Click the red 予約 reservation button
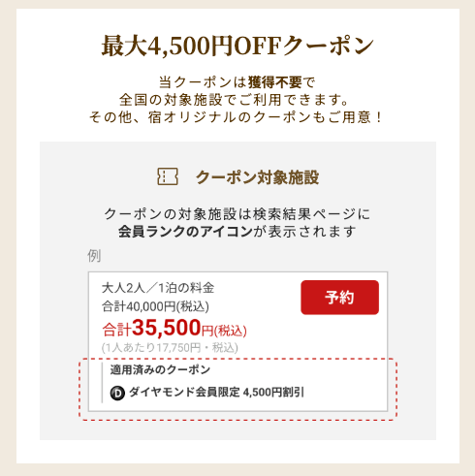This screenshot has width=475, height=476. 339,298
